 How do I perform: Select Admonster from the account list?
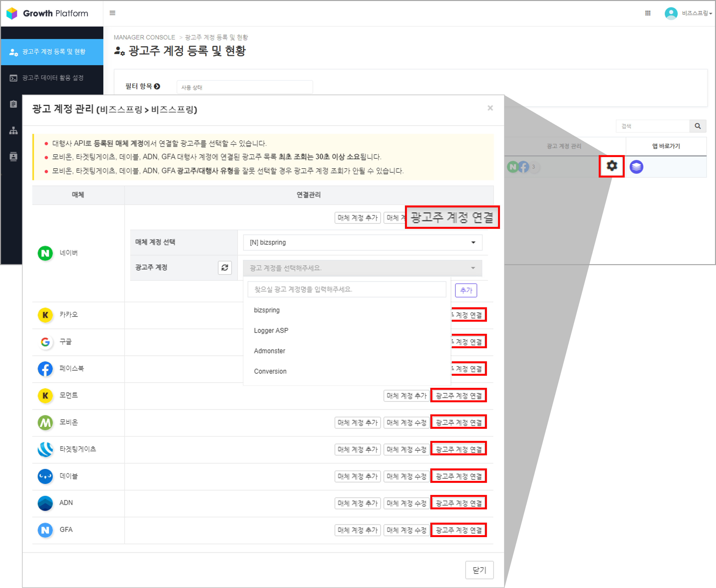(269, 351)
